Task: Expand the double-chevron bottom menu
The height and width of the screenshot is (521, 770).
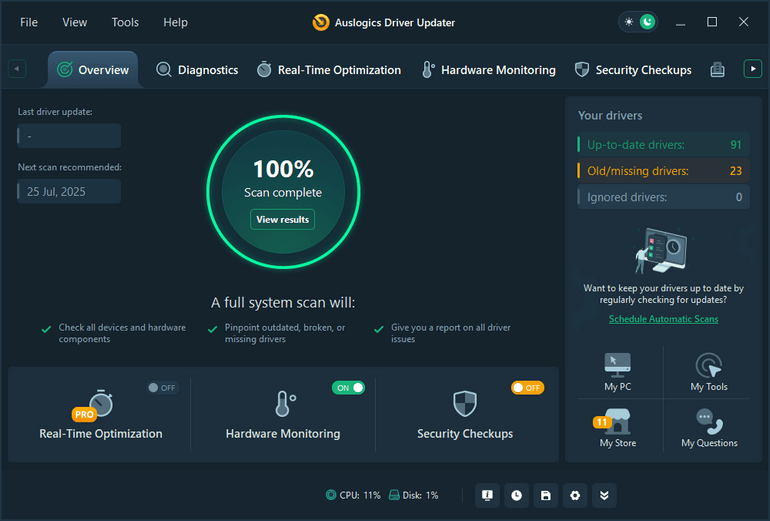Action: [x=605, y=495]
